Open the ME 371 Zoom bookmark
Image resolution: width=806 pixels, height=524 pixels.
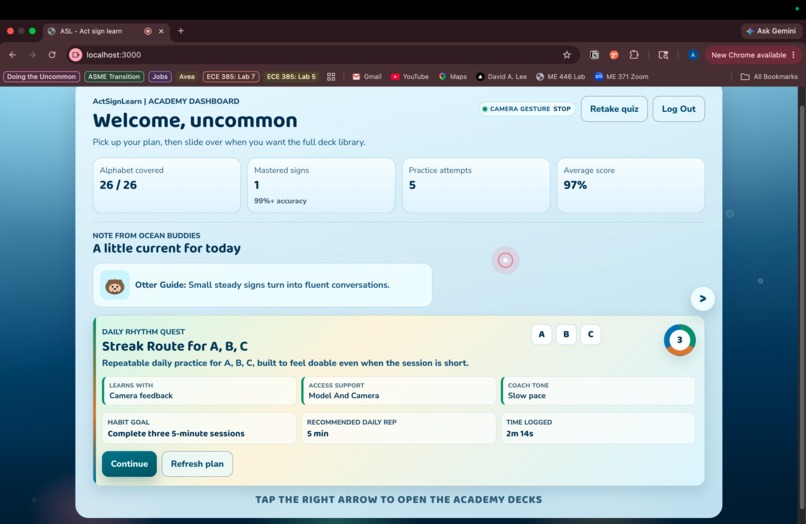[621, 77]
